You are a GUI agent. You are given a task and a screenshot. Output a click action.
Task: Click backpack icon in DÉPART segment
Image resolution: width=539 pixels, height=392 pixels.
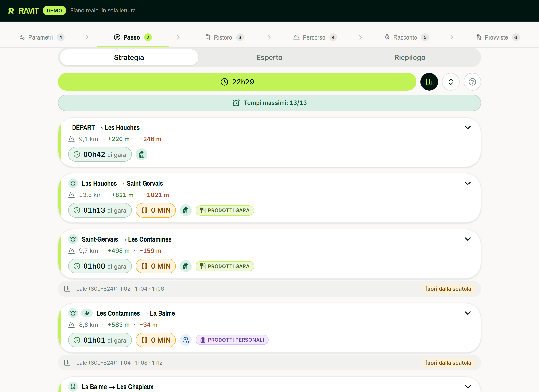[x=142, y=155]
